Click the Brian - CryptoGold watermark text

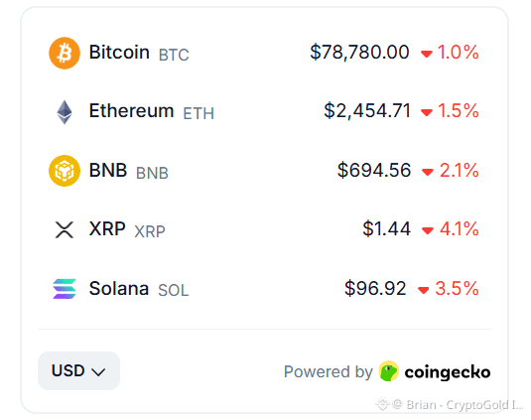(x=465, y=404)
